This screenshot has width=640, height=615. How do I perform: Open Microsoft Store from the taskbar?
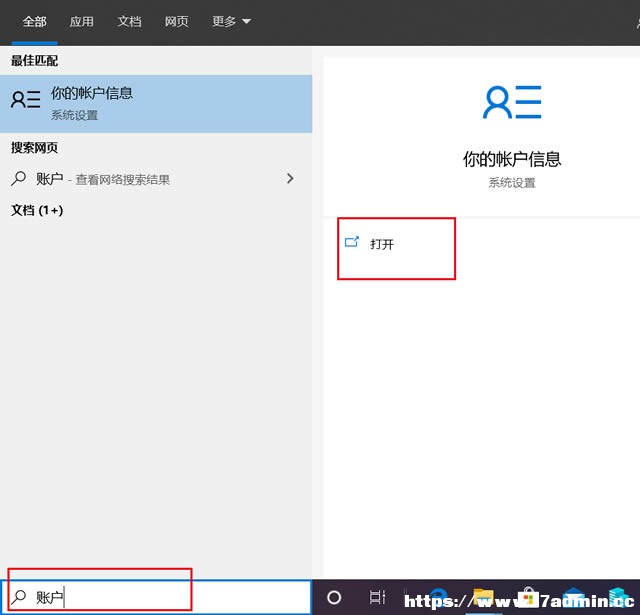[x=528, y=597]
